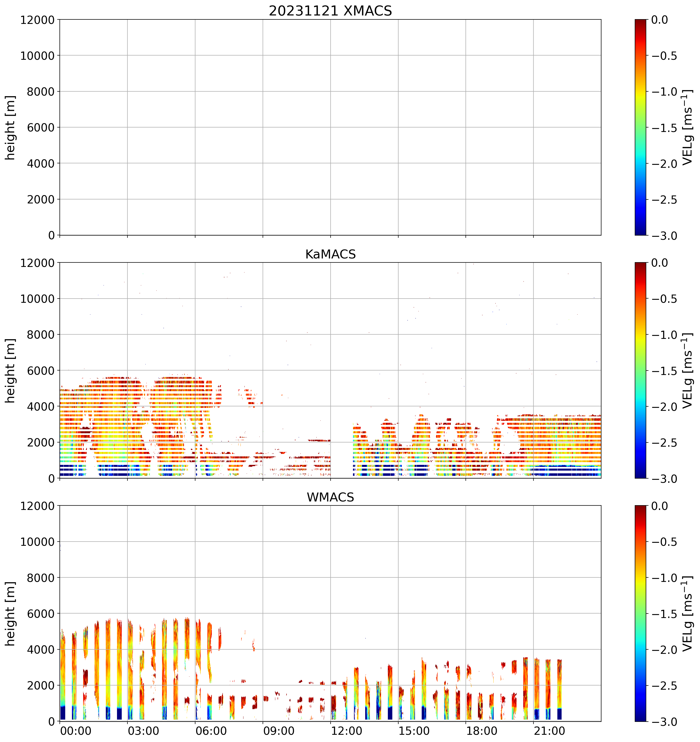Click the 03:00 time axis label
The image size is (700, 742).
[143, 731]
